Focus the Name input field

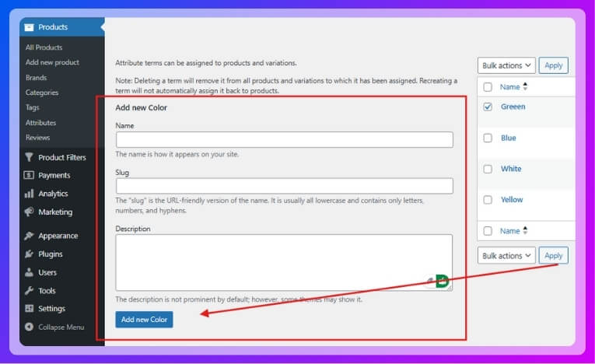pos(284,140)
